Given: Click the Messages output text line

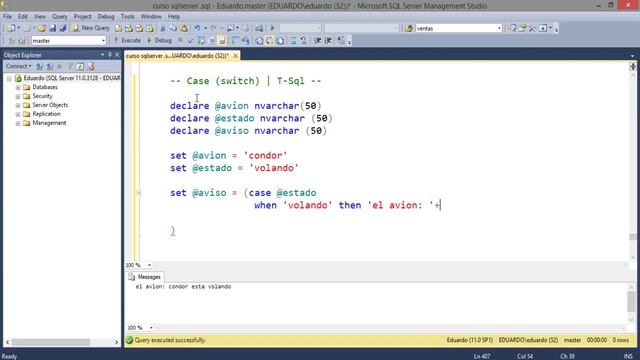Looking at the screenshot, I should [x=183, y=287].
